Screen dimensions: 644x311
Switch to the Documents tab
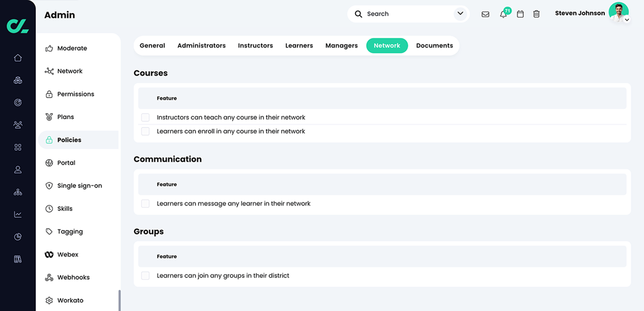(x=434, y=46)
